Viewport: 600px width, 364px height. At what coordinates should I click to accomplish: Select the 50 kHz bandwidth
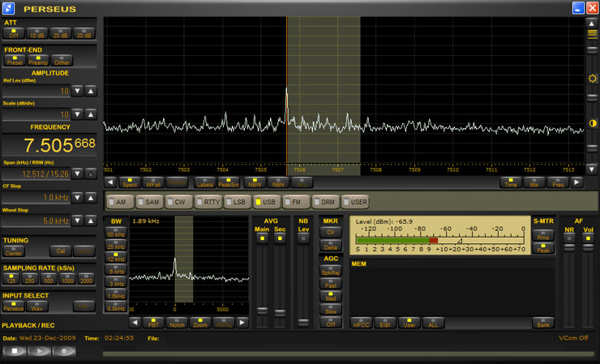tap(116, 233)
